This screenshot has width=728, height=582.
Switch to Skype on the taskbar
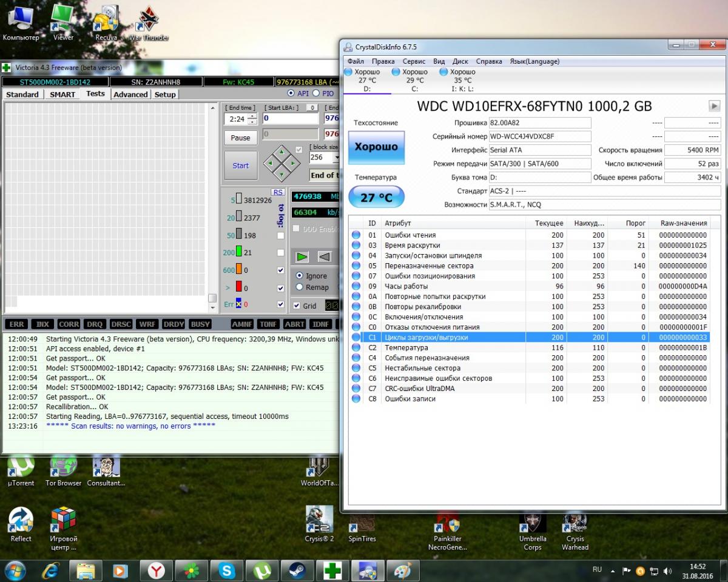click(x=227, y=570)
